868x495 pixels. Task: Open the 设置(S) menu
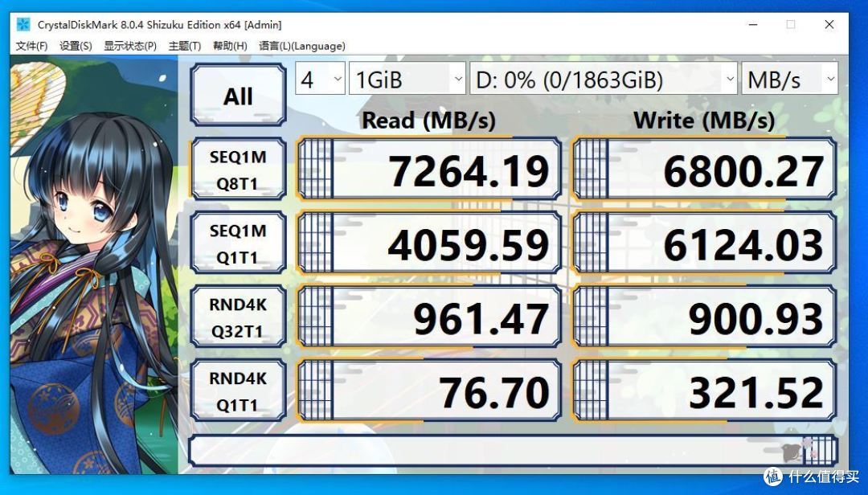point(76,46)
